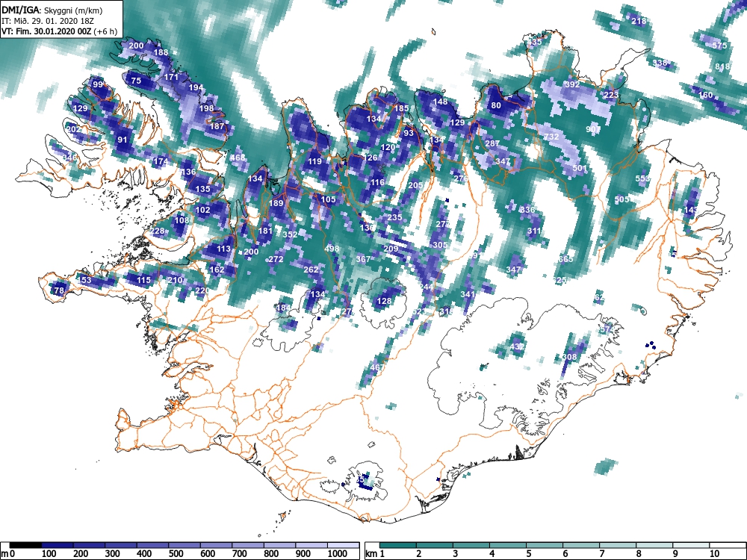Click visibility value 189 on the map
This screenshot has height=560, width=747.
tap(276, 203)
